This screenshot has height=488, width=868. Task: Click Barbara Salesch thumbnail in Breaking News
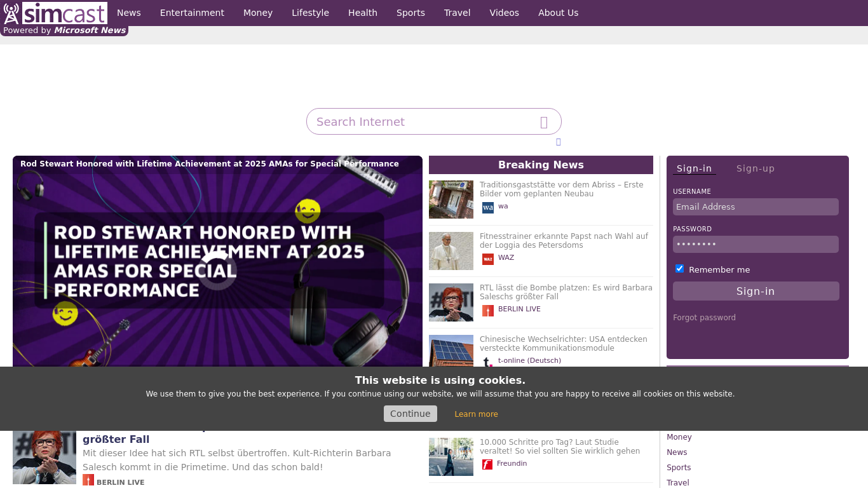point(451,302)
